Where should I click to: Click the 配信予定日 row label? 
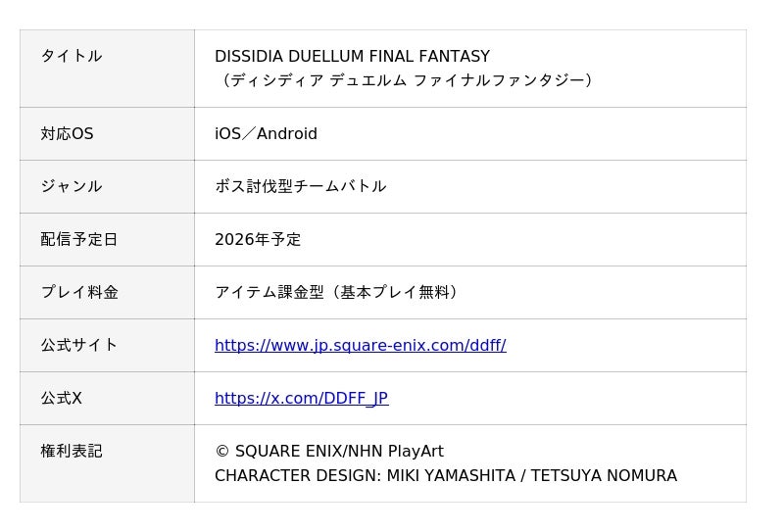click(x=78, y=239)
